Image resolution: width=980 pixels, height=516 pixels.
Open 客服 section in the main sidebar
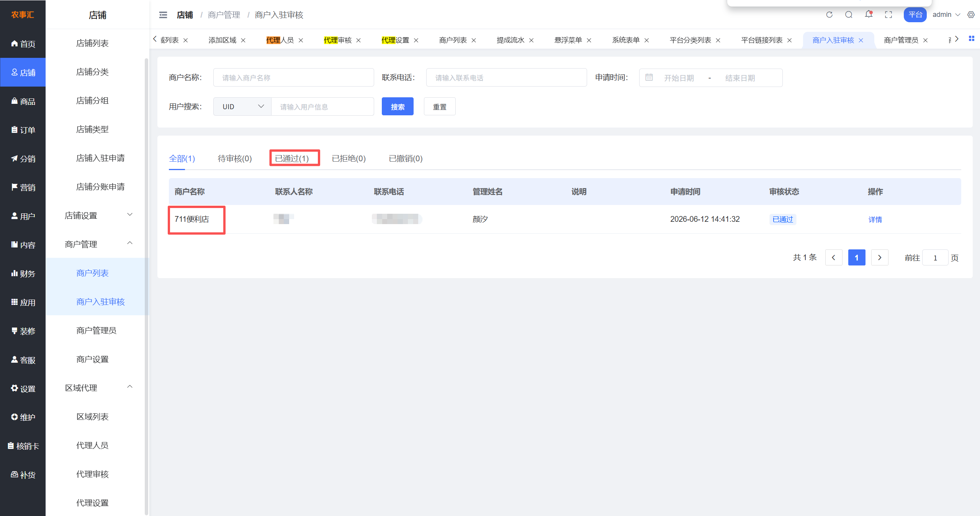[x=23, y=360]
